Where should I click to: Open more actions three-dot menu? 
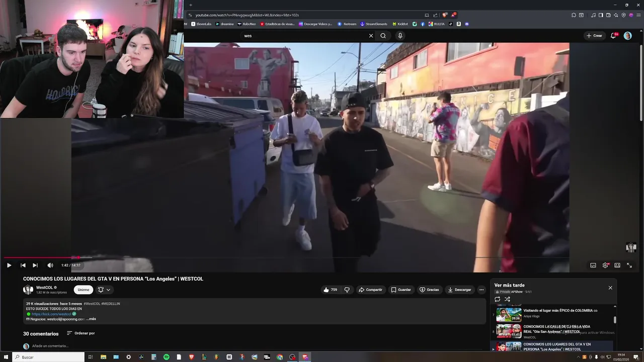coord(481,290)
